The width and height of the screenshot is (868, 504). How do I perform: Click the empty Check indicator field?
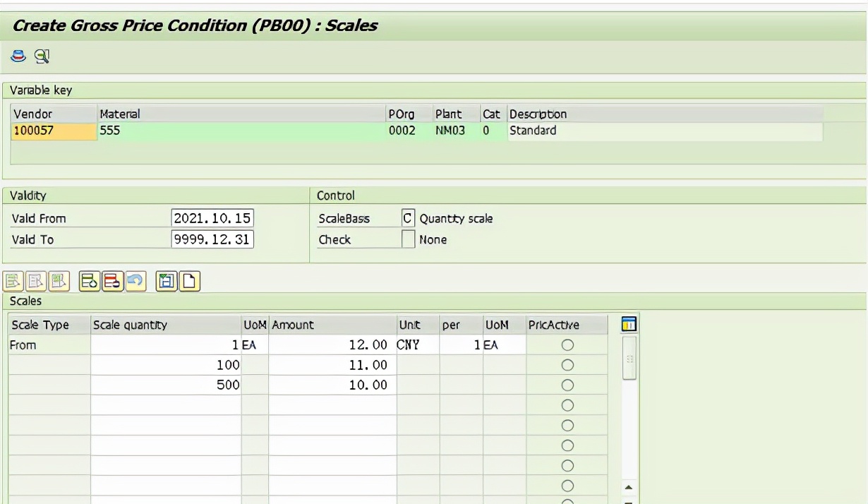[x=408, y=239]
